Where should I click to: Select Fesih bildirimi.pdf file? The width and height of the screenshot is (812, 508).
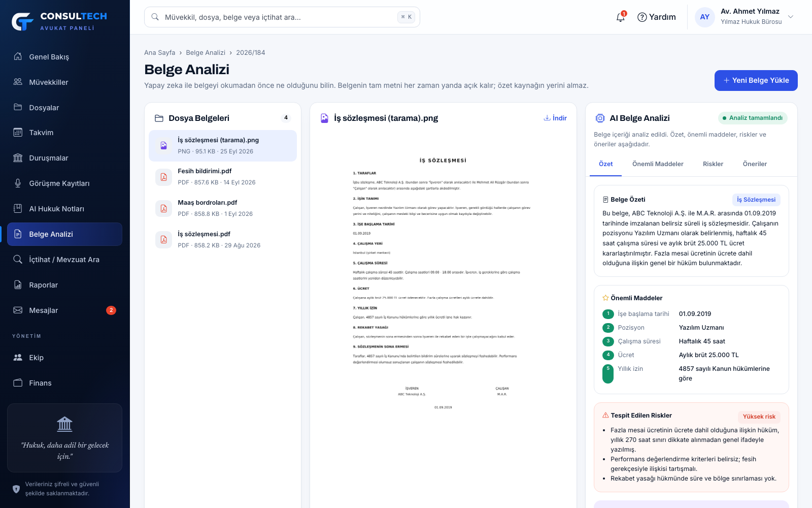tap(223, 177)
